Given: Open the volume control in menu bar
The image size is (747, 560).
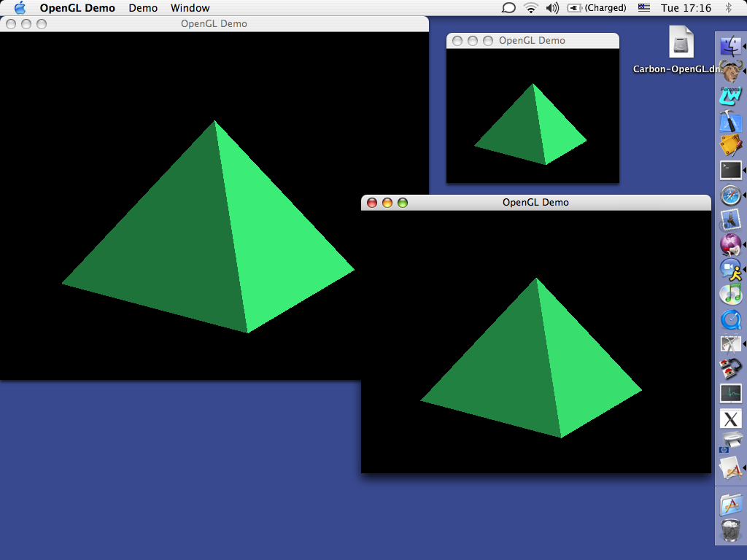Looking at the screenshot, I should [x=552, y=8].
